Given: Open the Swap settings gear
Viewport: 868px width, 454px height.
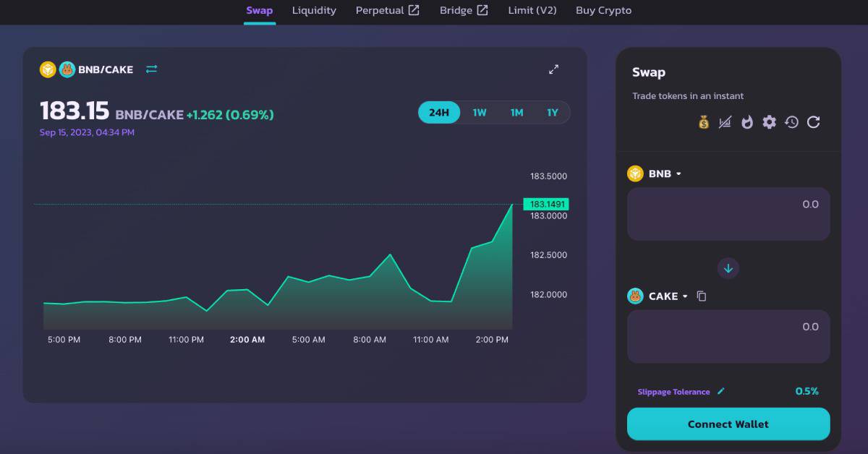Looking at the screenshot, I should tap(769, 122).
